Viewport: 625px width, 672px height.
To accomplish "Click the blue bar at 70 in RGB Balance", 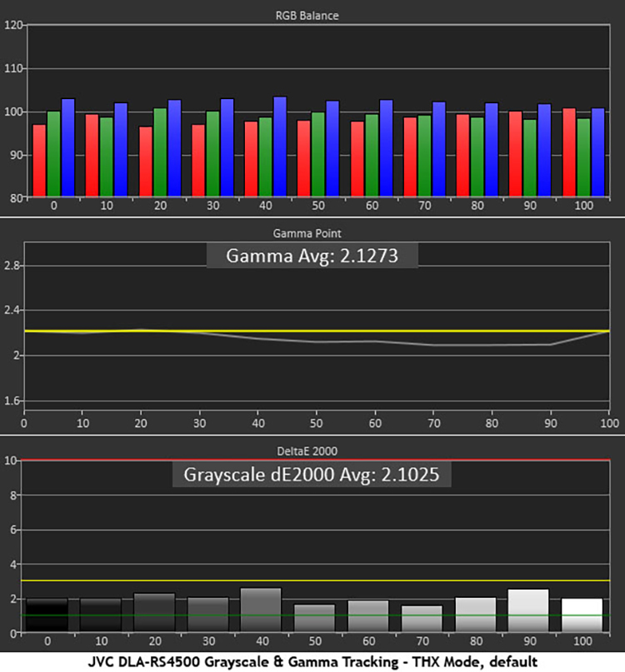I will click(x=438, y=150).
